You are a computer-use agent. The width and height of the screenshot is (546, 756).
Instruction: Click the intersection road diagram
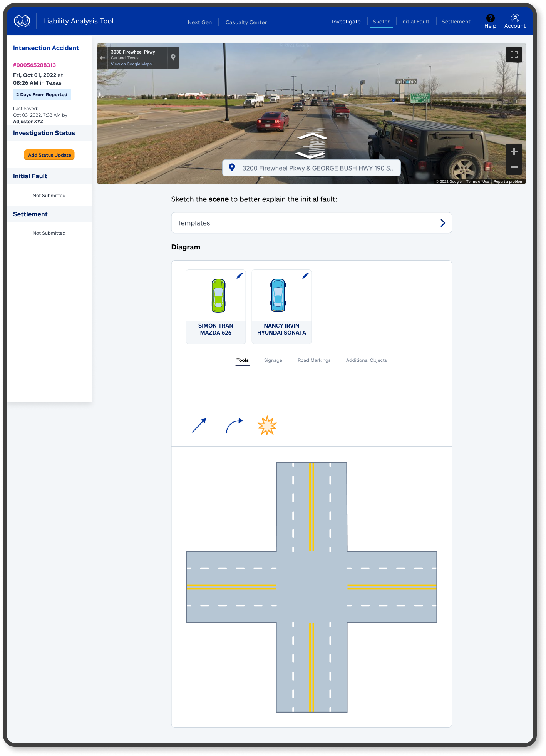coord(312,587)
